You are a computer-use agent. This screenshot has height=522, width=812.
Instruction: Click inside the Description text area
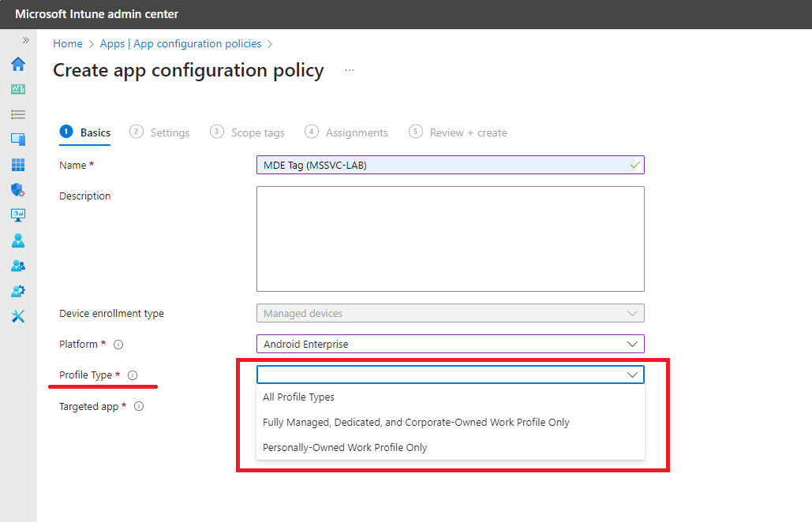pos(451,239)
